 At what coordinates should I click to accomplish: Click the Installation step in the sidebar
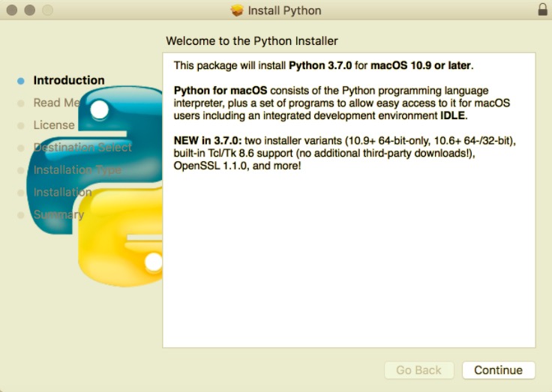[x=62, y=193]
